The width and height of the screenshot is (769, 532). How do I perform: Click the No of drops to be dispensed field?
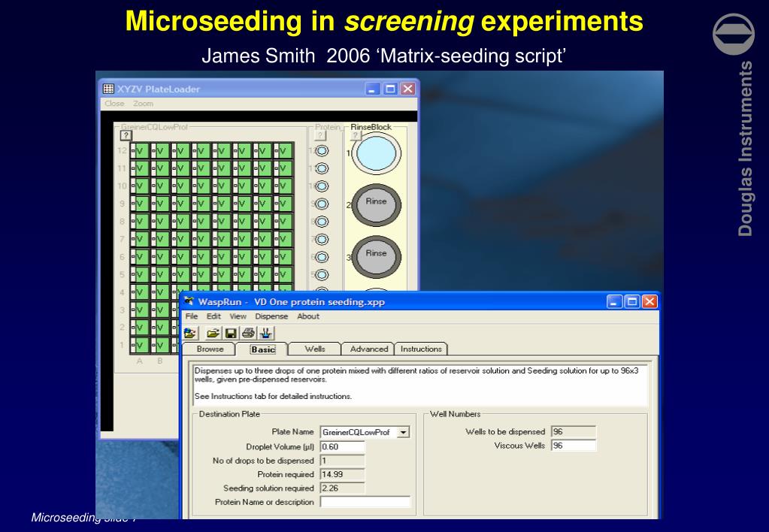pyautogui.click(x=342, y=461)
